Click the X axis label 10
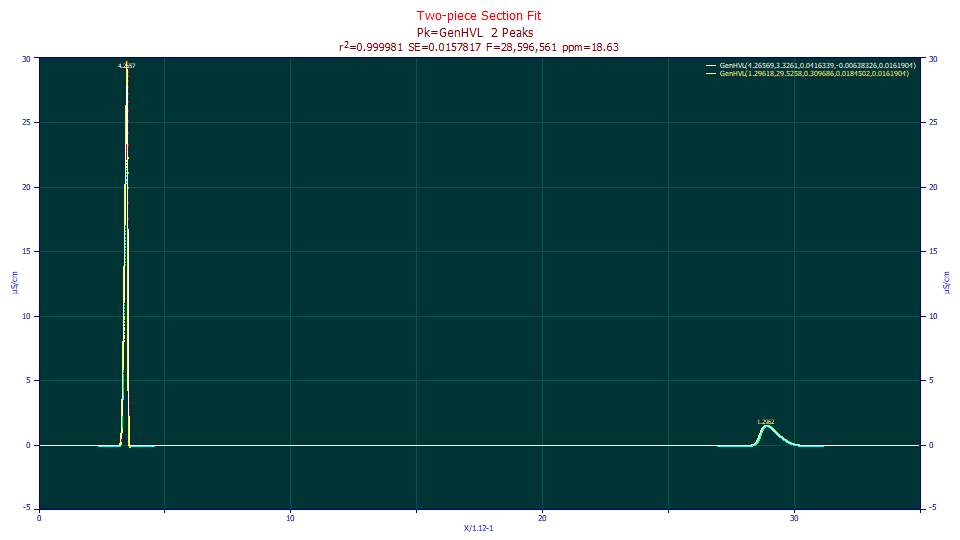Image resolution: width=960 pixels, height=540 pixels. click(290, 518)
